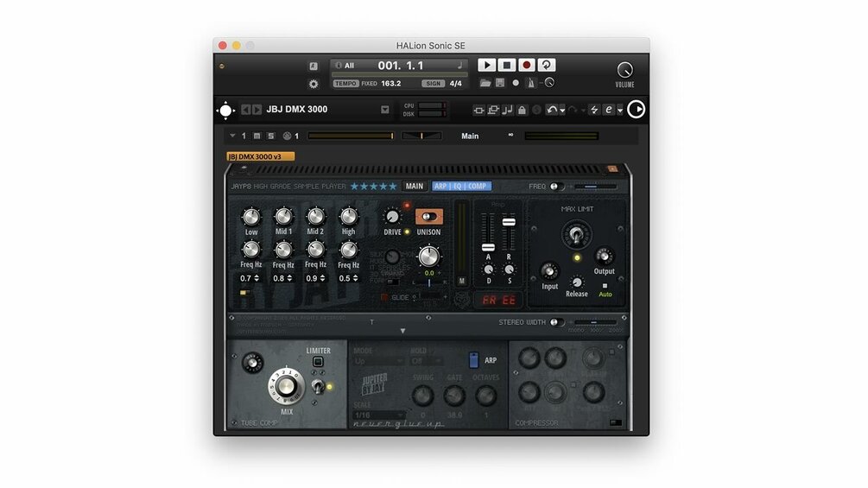The width and height of the screenshot is (868, 488).
Task: Click the red Record button
Action: (527, 66)
